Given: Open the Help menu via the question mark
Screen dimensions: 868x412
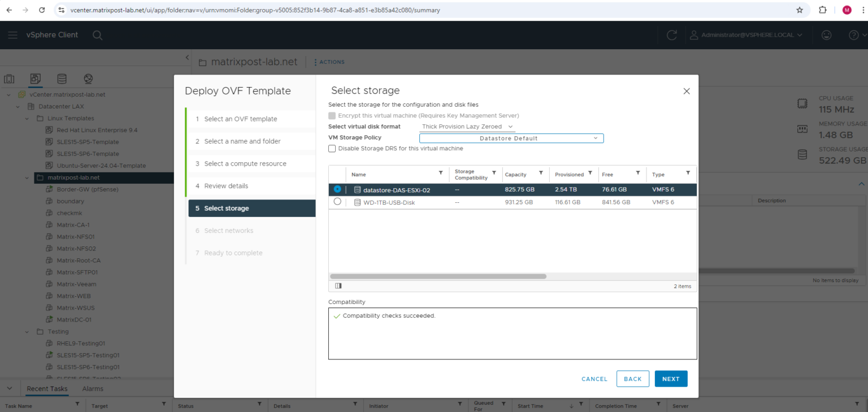Looking at the screenshot, I should pyautogui.click(x=853, y=34).
